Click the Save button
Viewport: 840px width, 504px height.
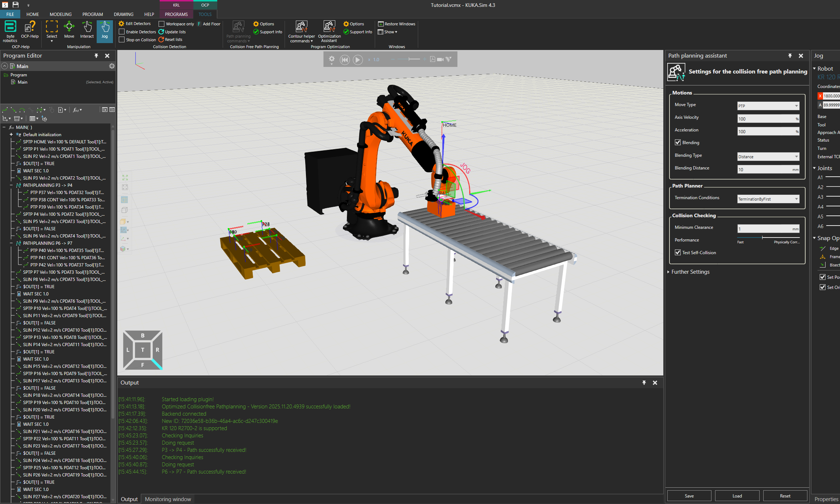click(689, 496)
